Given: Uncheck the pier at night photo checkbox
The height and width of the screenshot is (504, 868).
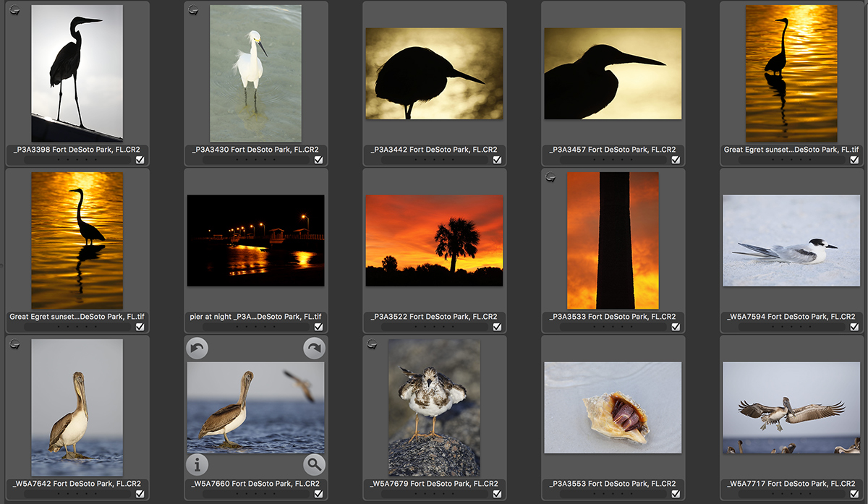Looking at the screenshot, I should point(318,327).
